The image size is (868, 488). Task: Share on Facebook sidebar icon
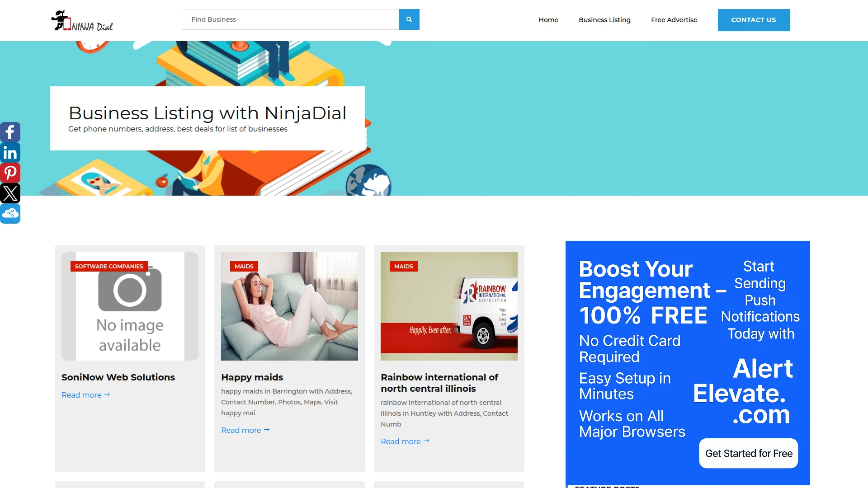[x=10, y=132]
